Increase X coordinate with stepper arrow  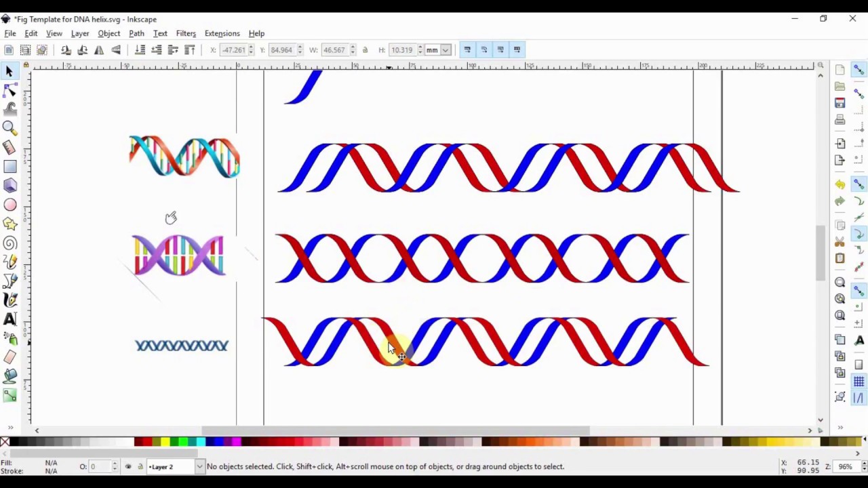click(251, 47)
